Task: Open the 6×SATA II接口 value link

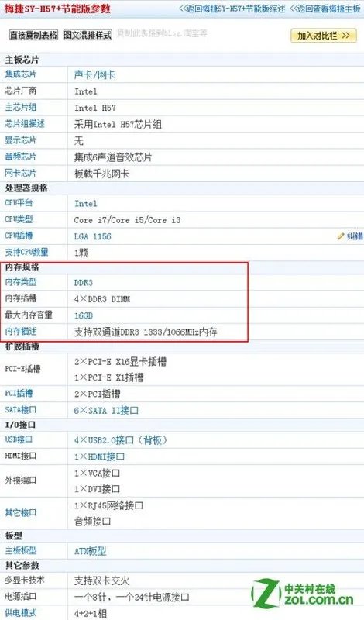Action: point(106,411)
